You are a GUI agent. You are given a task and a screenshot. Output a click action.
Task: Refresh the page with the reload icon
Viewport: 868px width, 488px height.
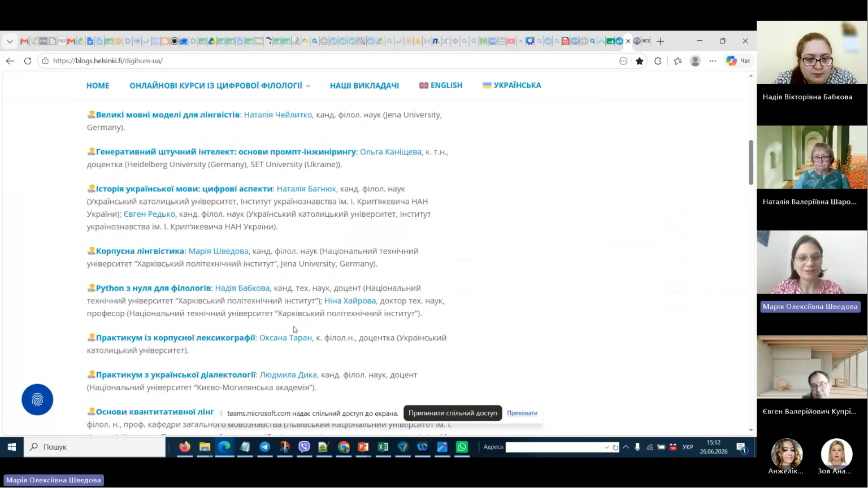click(28, 61)
